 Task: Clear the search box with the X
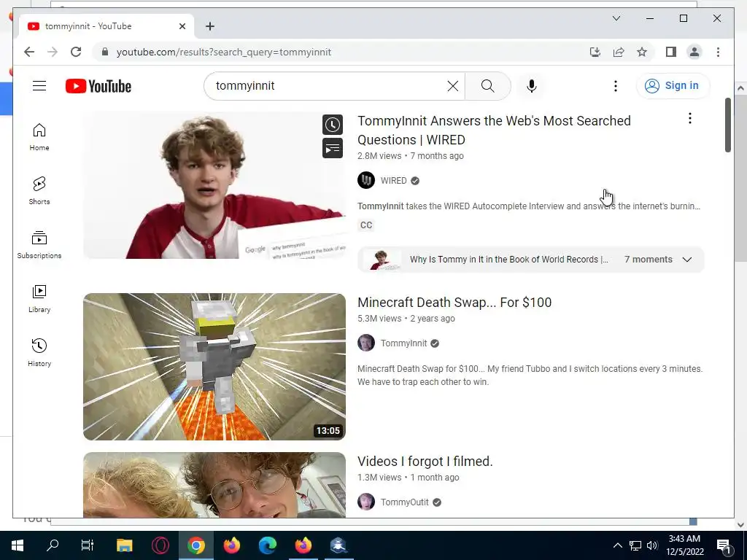pyautogui.click(x=452, y=86)
